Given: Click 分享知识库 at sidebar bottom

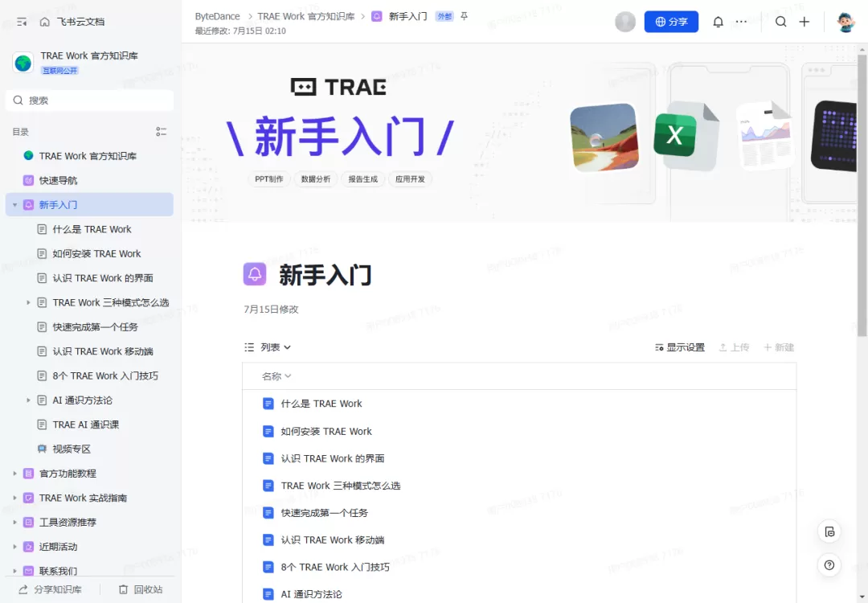Looking at the screenshot, I should click(50, 589).
